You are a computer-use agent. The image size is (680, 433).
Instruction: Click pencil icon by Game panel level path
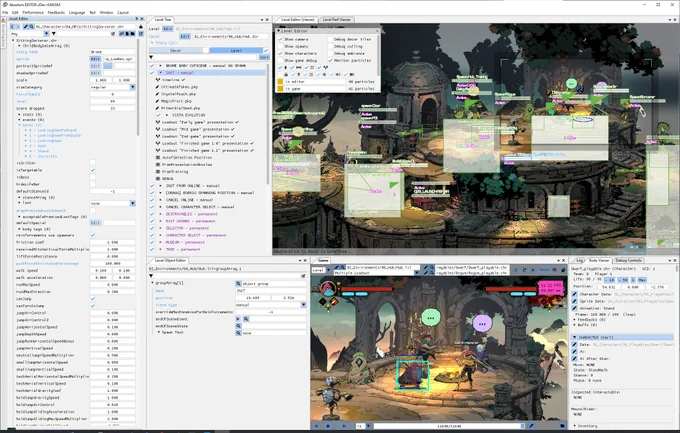(x=337, y=268)
